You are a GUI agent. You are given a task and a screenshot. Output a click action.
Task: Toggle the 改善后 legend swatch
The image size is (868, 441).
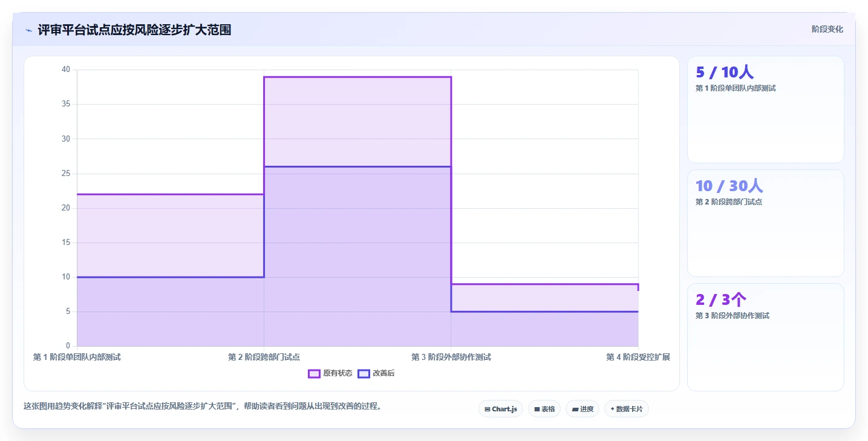(364, 374)
